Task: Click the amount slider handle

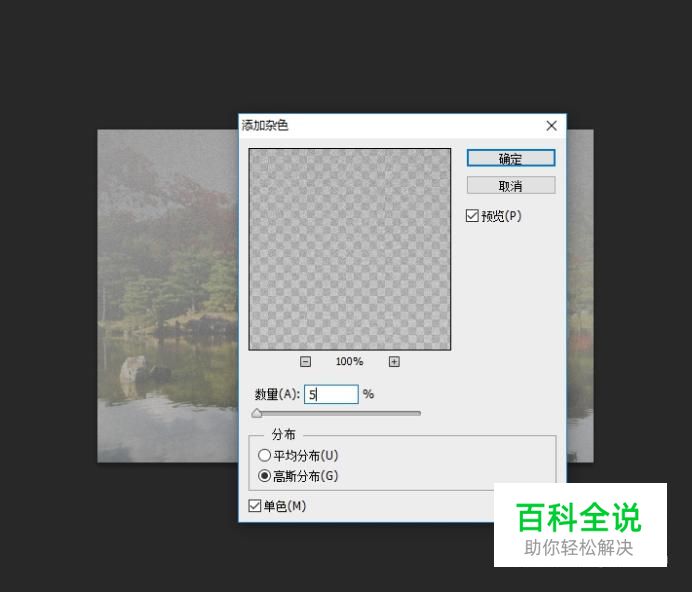Action: coord(256,414)
